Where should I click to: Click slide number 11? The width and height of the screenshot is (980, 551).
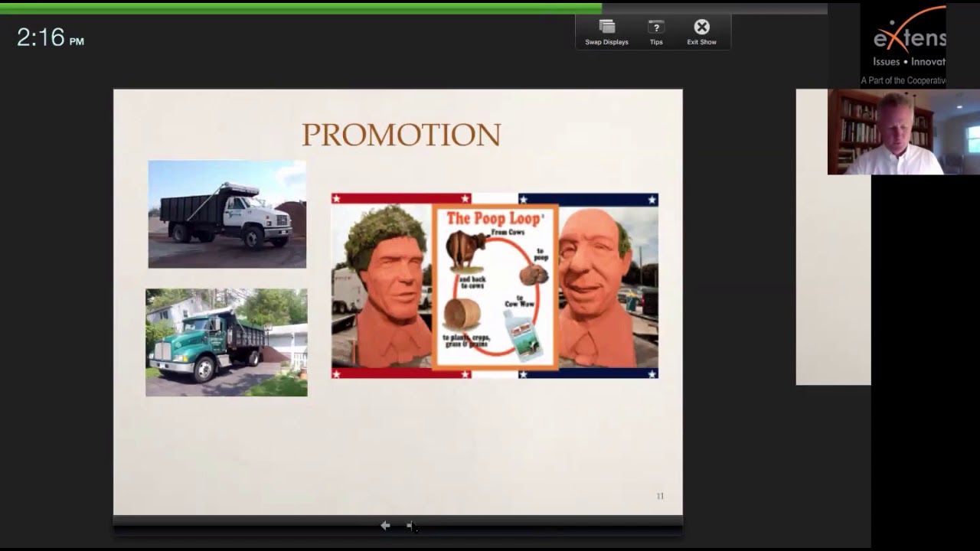coord(660,496)
